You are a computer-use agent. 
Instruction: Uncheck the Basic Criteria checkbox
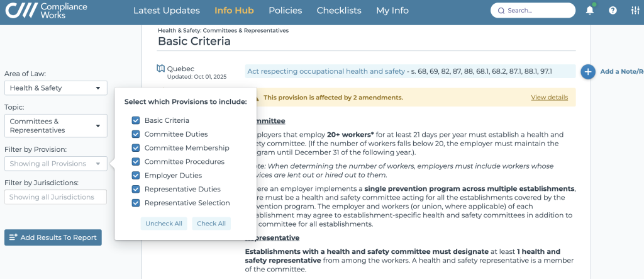coord(135,120)
